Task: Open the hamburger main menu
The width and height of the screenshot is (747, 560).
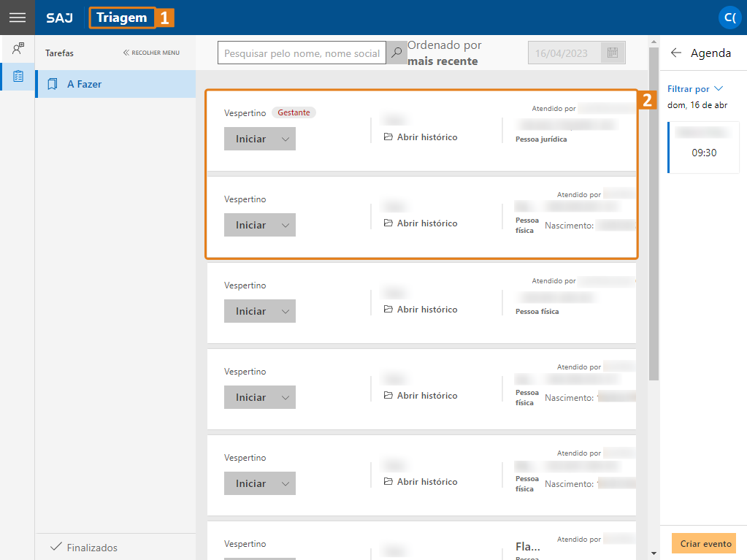Action: coord(17,18)
